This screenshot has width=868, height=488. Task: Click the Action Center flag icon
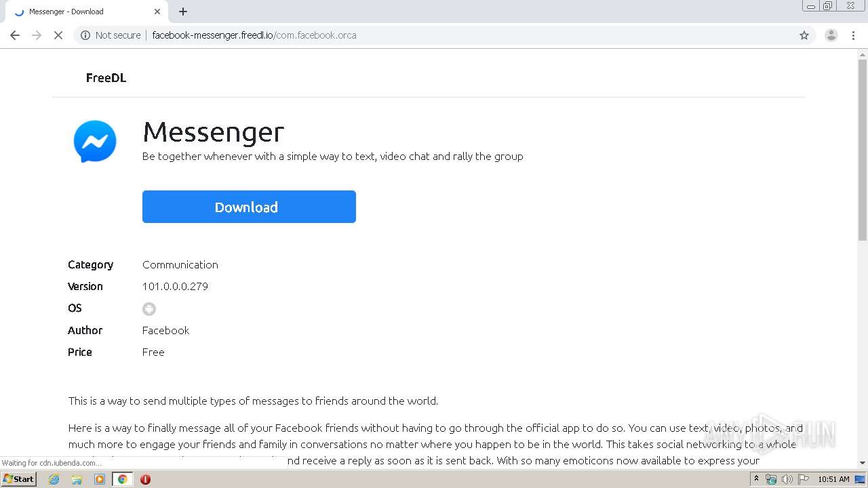[803, 479]
